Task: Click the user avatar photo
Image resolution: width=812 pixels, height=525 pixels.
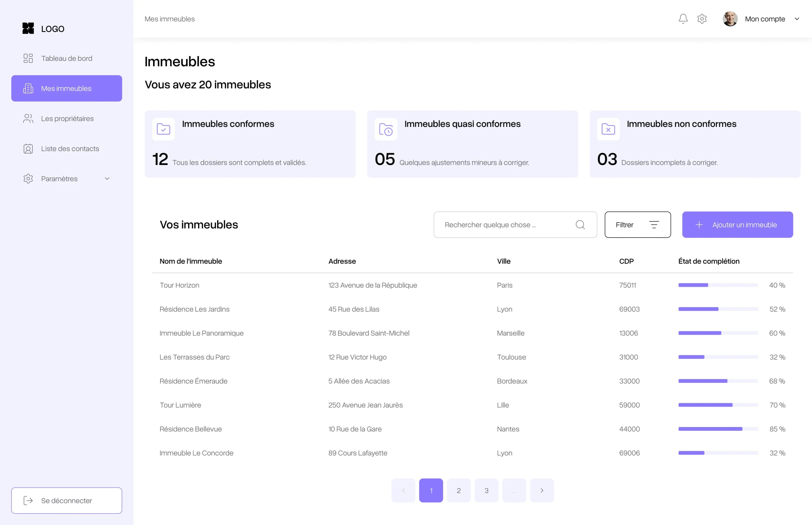Action: [730, 19]
